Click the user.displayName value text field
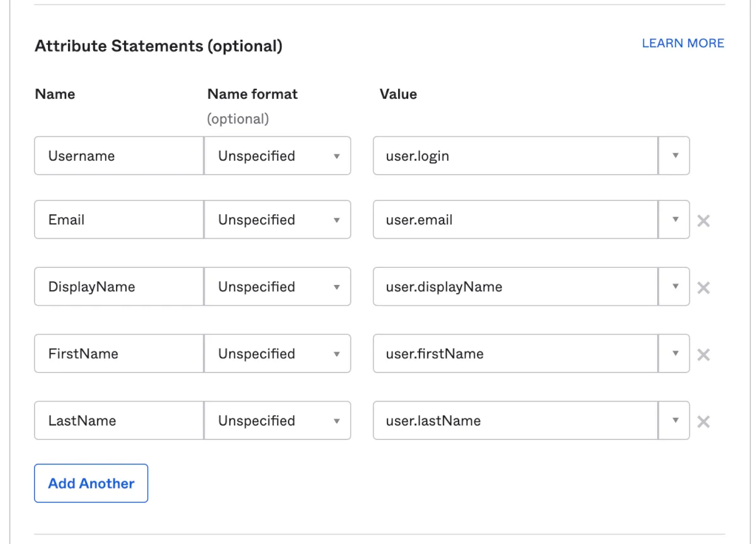Image resolution: width=756 pixels, height=544 pixels. [x=515, y=287]
